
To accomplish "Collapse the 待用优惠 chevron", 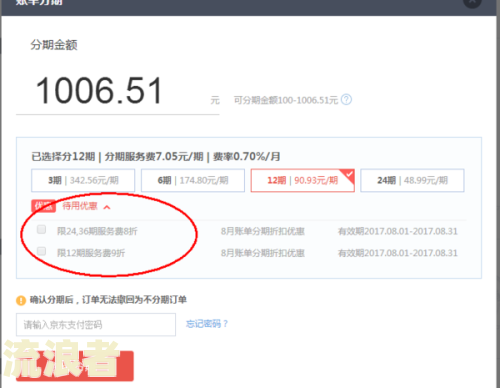I will pyautogui.click(x=107, y=207).
